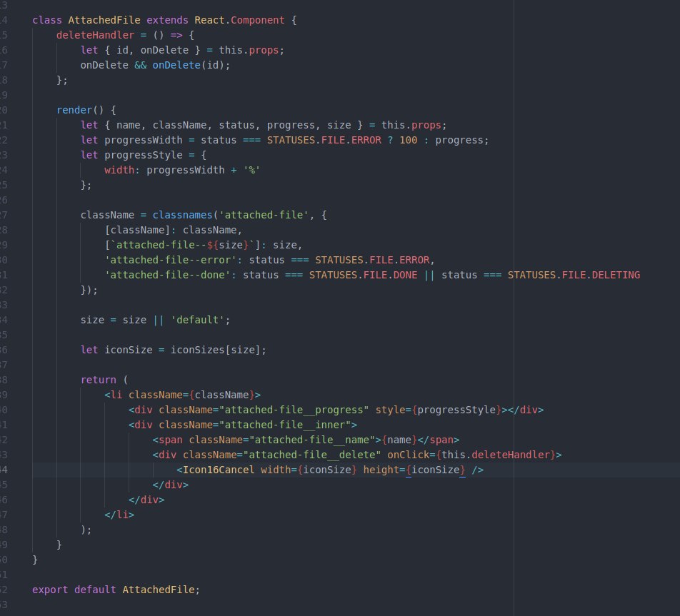Click the '[className]' computed key

(137, 230)
